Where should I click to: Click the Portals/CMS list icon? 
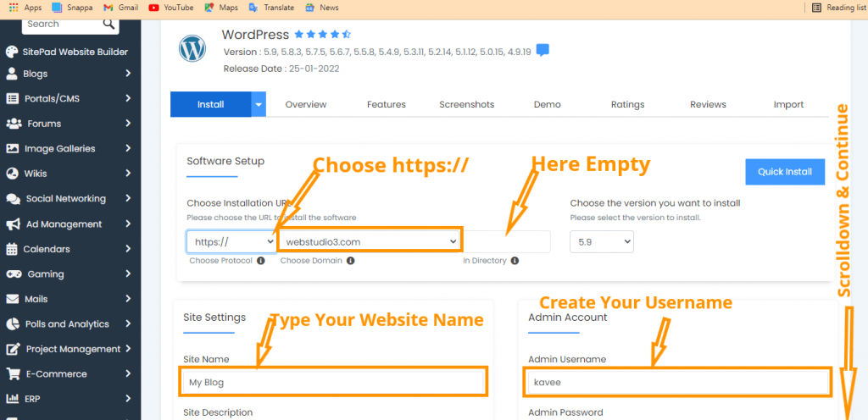[12, 98]
